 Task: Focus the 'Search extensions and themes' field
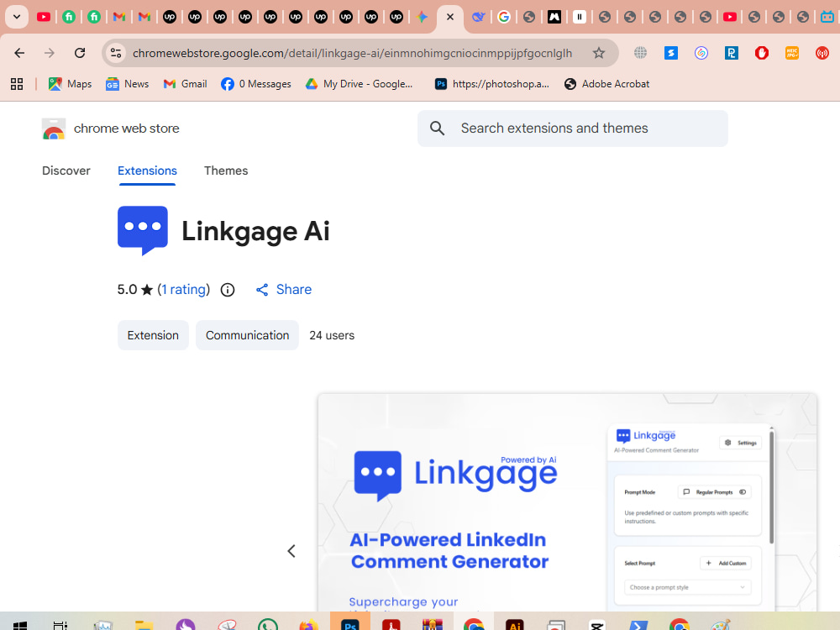click(x=573, y=129)
